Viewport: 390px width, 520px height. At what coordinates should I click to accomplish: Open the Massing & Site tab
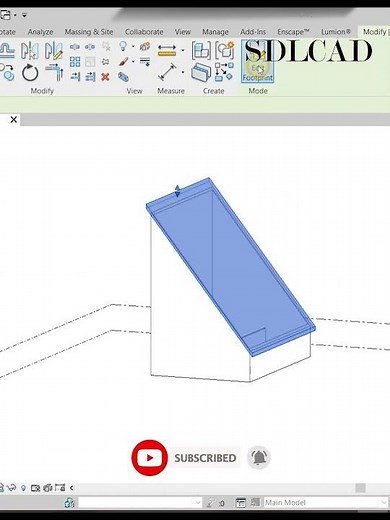[89, 32]
